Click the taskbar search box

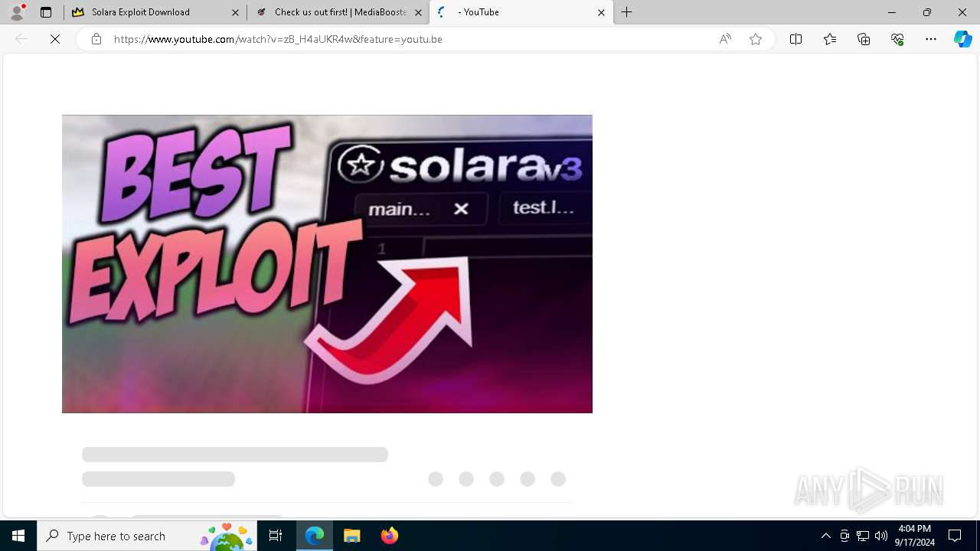147,536
